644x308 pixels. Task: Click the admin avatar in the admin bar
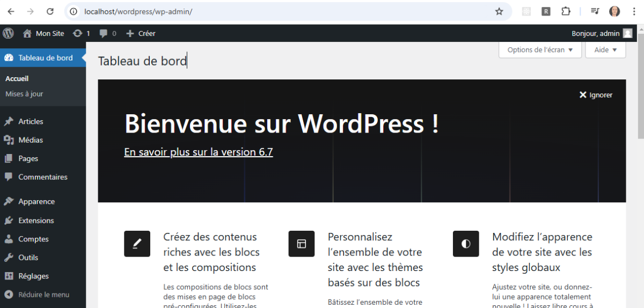coord(628,33)
